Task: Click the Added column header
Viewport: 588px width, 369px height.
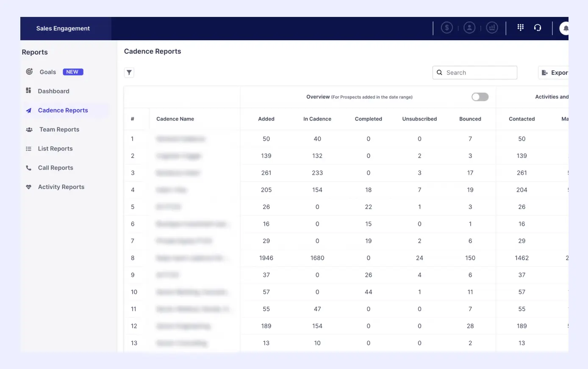Action: [x=266, y=119]
